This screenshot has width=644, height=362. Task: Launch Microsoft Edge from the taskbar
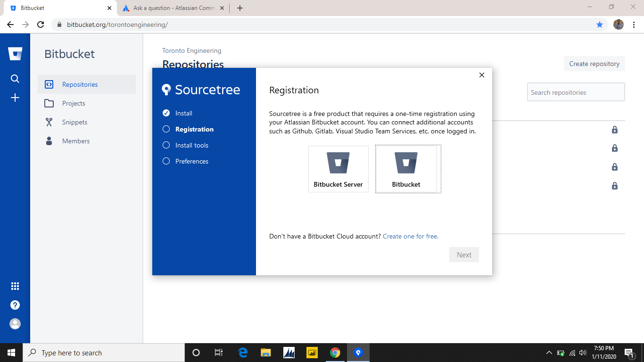[x=243, y=353]
